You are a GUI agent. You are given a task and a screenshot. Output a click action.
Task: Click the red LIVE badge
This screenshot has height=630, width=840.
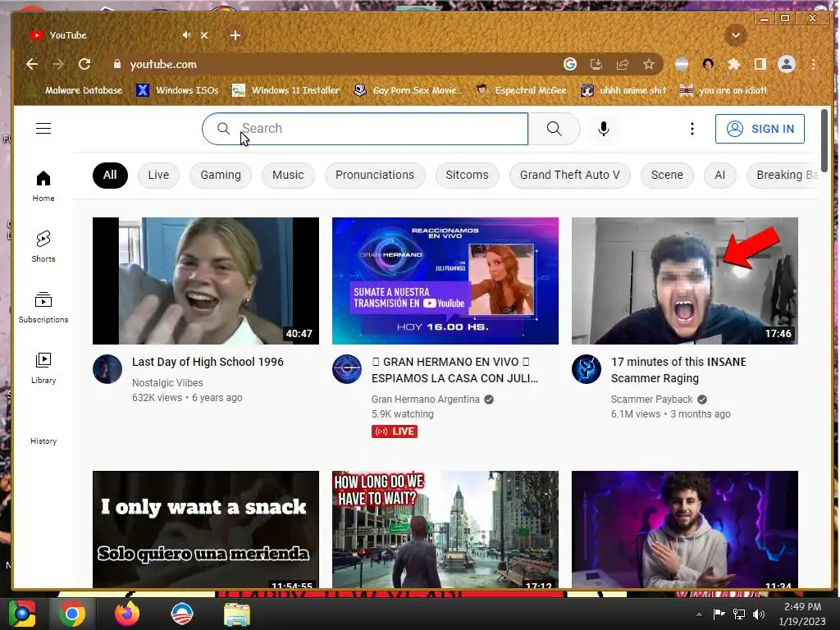(x=395, y=431)
